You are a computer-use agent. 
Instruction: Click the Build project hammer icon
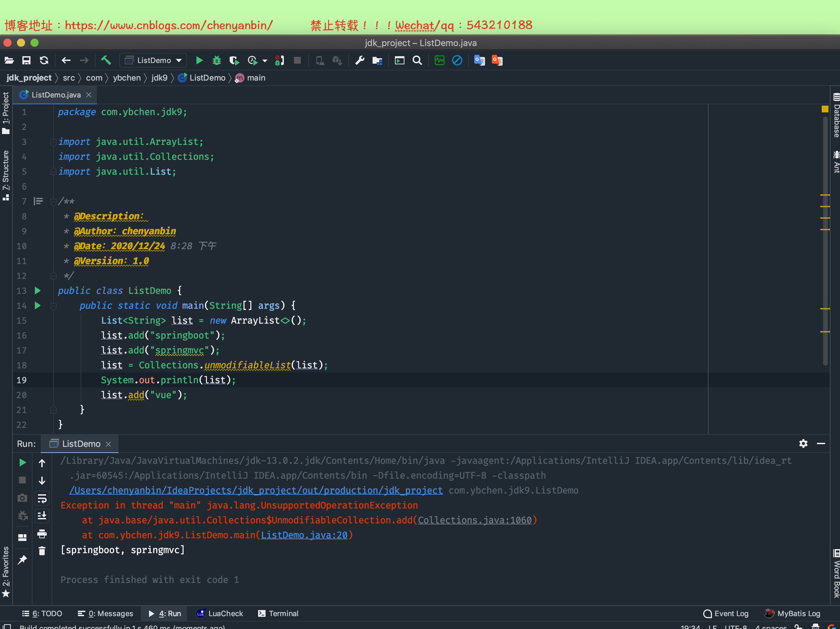[106, 60]
